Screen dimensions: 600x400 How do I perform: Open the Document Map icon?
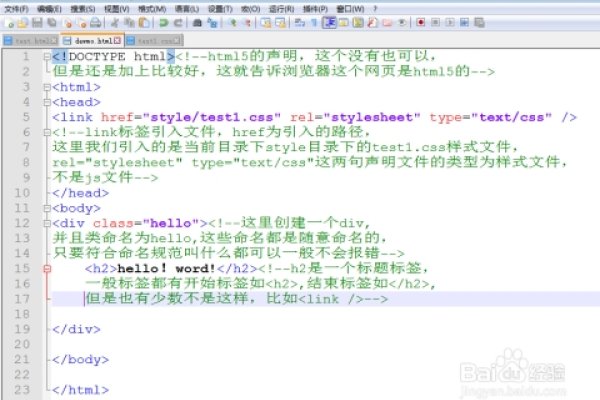[x=358, y=23]
